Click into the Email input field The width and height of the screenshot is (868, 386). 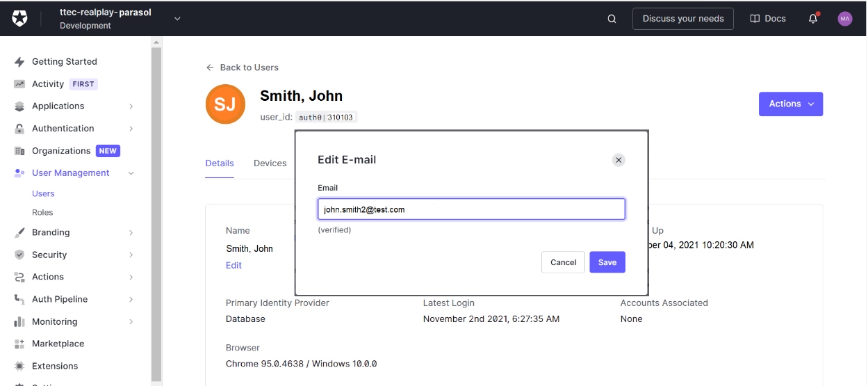pos(471,209)
